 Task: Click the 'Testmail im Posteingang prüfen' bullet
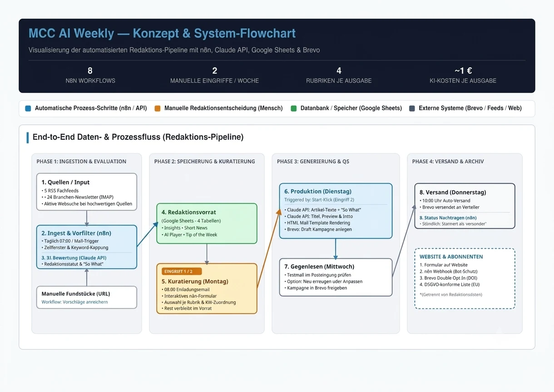coord(317,275)
